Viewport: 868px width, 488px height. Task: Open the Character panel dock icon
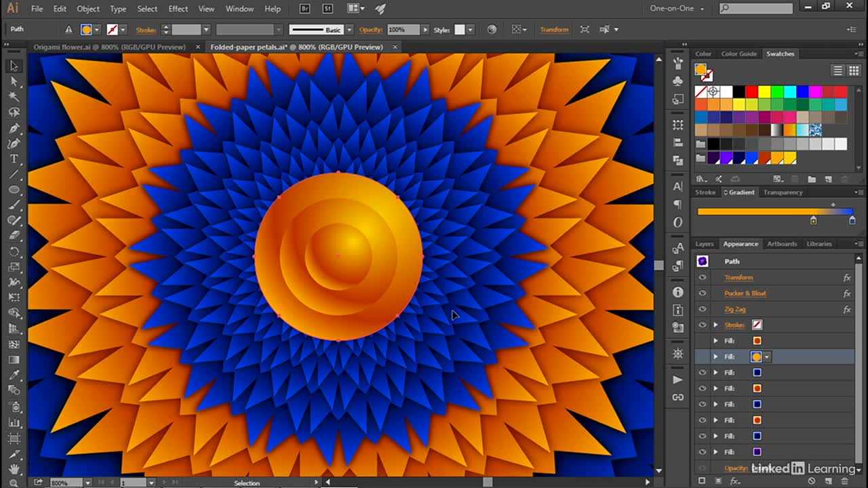coord(678,186)
